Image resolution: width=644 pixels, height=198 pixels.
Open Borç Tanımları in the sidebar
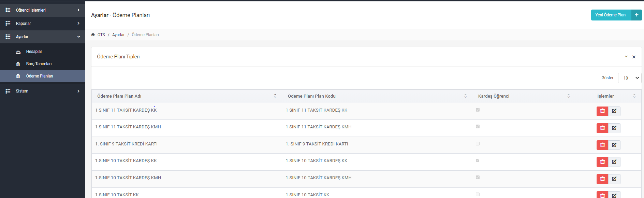tap(39, 64)
